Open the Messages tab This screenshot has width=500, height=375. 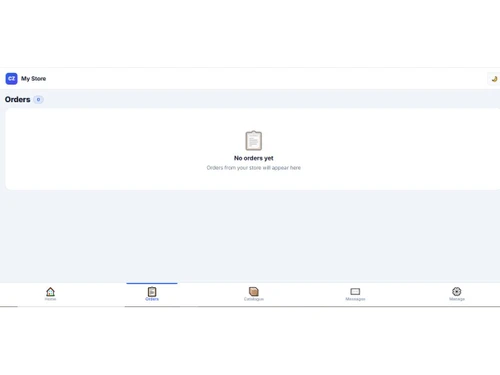point(355,294)
